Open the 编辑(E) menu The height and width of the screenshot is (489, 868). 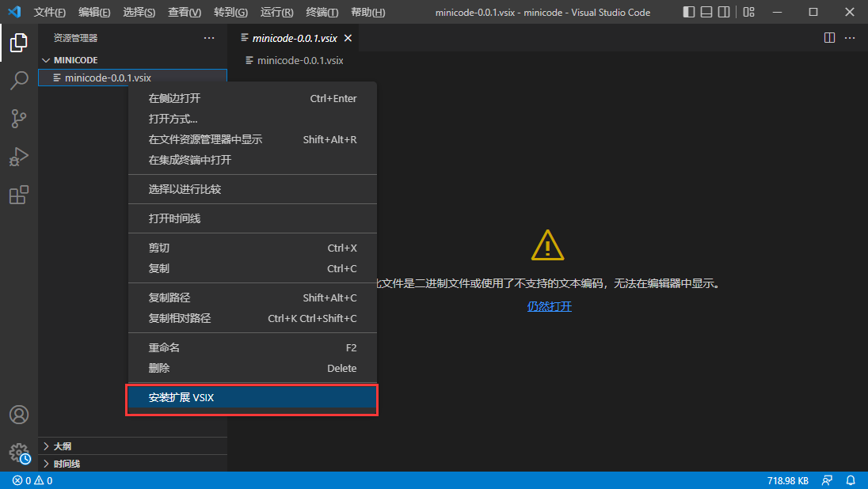point(94,12)
